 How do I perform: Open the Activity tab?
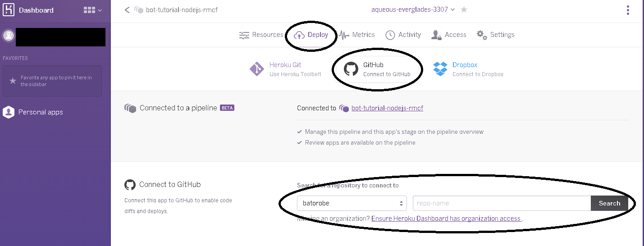point(403,35)
